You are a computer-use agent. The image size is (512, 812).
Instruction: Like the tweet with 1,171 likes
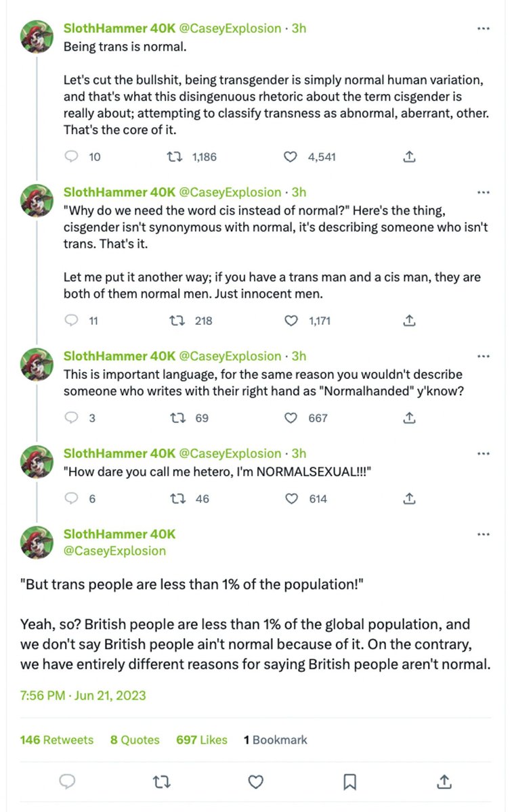pyautogui.click(x=290, y=321)
